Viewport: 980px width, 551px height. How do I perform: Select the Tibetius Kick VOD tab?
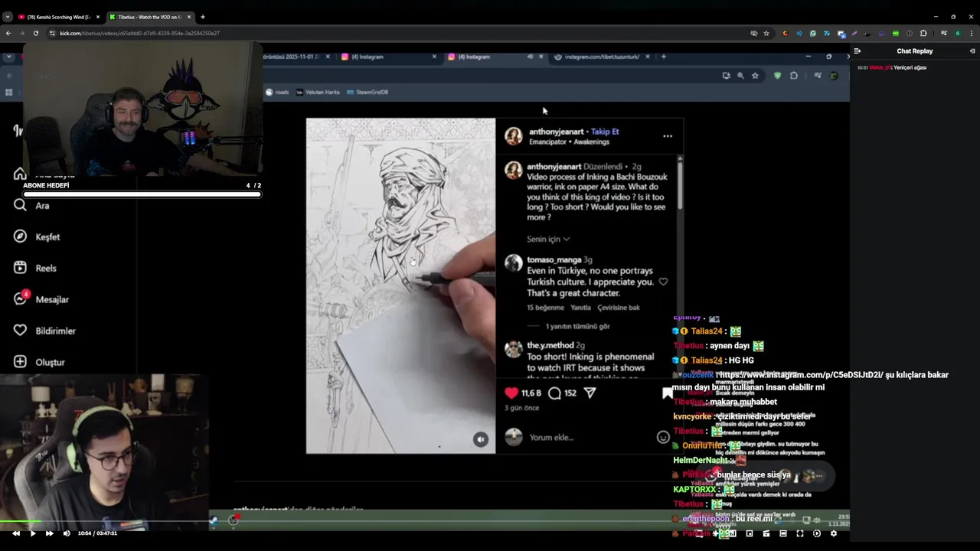pyautogui.click(x=149, y=17)
